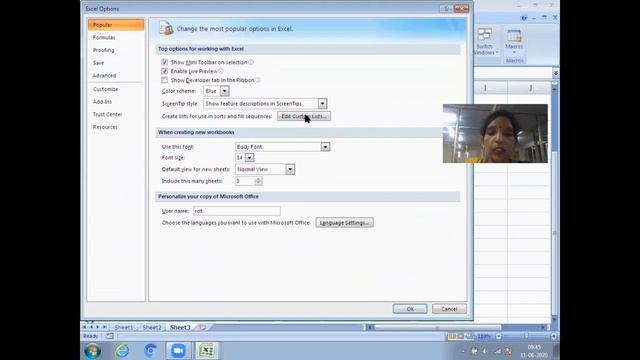Toggle Show Mini Toolbar on selection
Screen dimensions: 640x360
(164, 62)
